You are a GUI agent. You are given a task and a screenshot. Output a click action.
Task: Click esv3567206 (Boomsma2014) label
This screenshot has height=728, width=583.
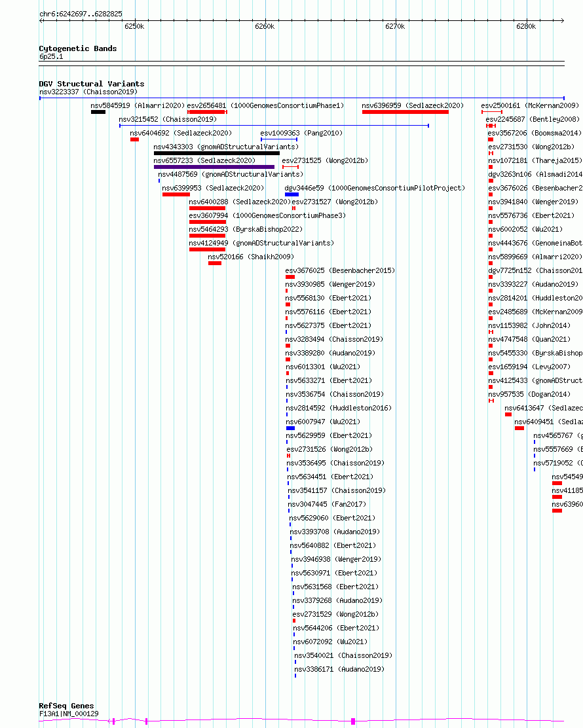(x=535, y=134)
